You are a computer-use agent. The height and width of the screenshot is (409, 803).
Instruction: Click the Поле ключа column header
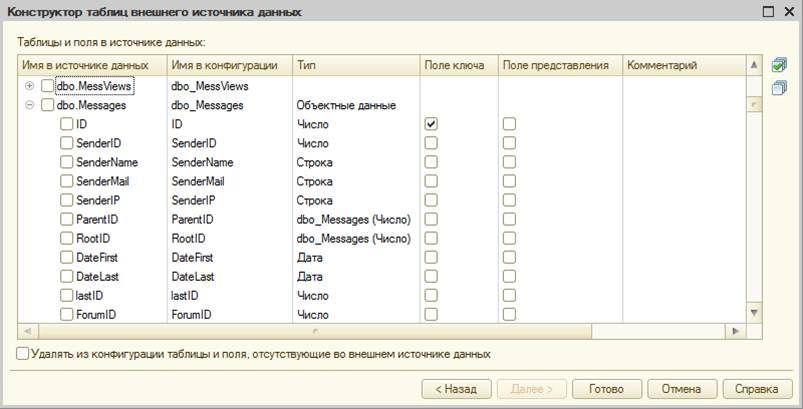pos(459,66)
